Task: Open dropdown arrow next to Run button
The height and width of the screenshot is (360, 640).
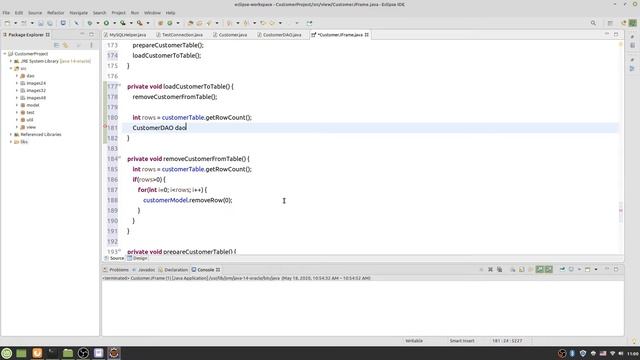Action: pos(114,23)
